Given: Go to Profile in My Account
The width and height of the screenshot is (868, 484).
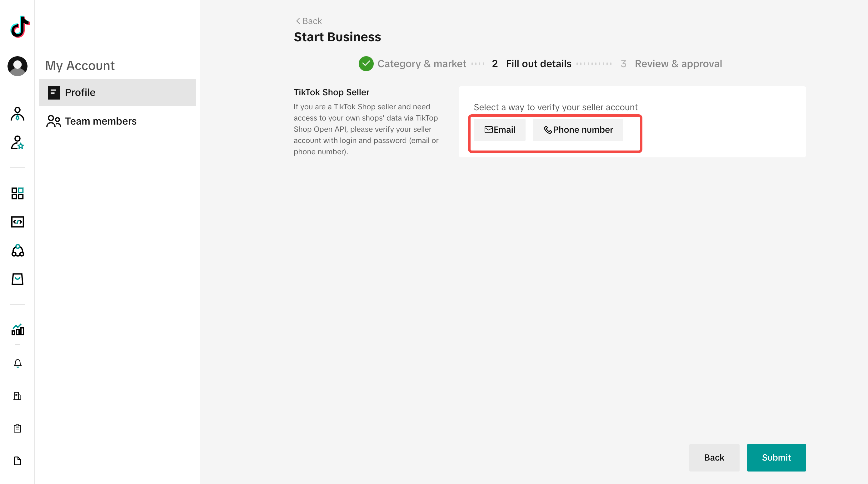Looking at the screenshot, I should point(117,92).
